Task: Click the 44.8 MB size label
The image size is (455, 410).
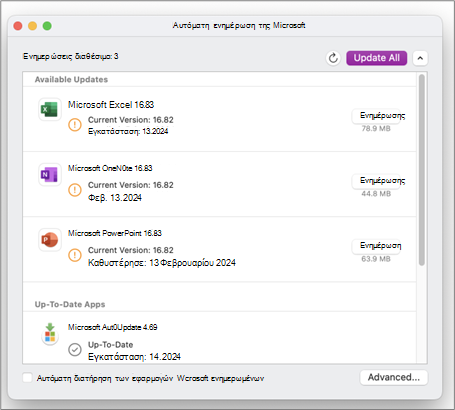Action: tap(376, 194)
